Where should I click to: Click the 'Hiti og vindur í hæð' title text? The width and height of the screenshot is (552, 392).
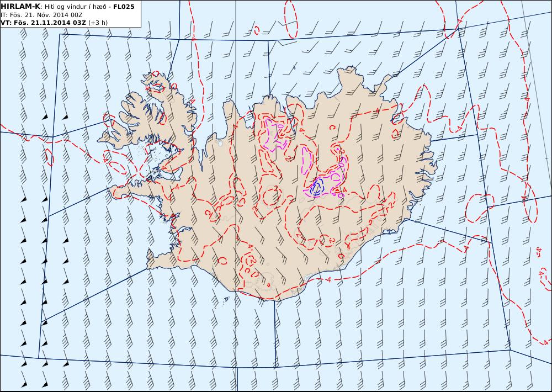75,7
